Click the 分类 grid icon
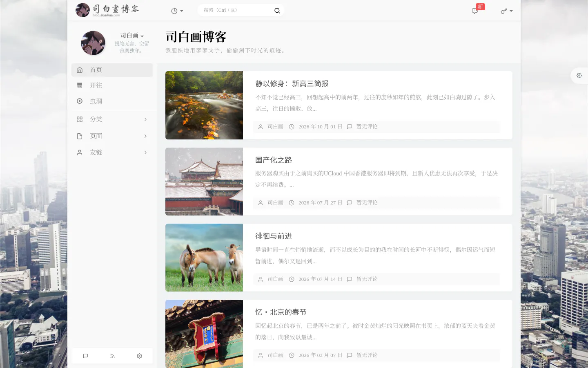588x368 pixels. pyautogui.click(x=80, y=119)
